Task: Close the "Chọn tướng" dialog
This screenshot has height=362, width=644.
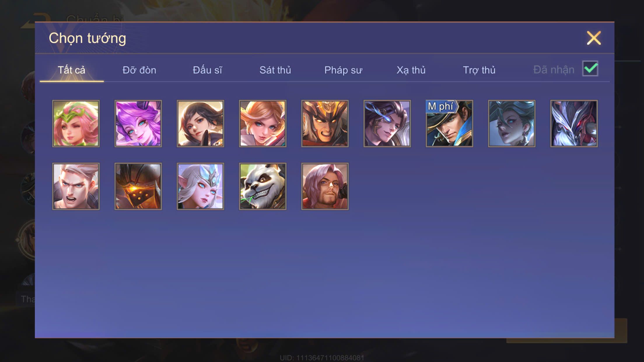Action: click(594, 38)
